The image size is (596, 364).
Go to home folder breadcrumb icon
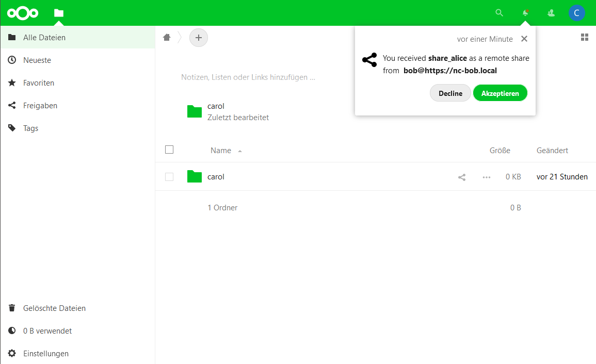(167, 37)
